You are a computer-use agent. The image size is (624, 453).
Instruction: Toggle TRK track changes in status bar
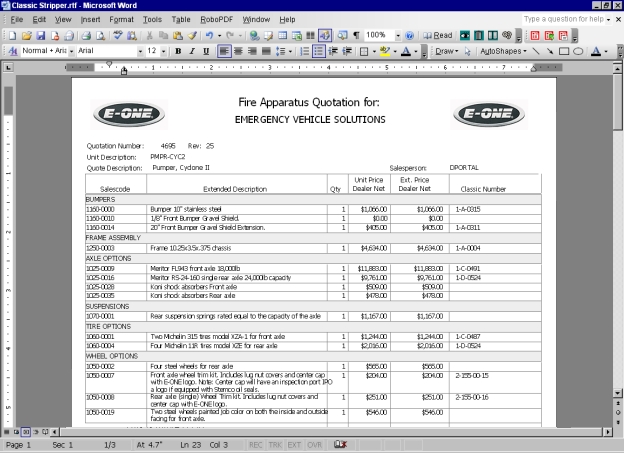(x=275, y=445)
